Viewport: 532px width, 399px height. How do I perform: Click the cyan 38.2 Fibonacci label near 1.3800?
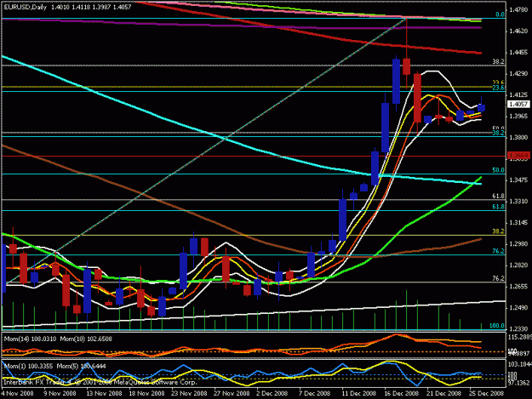pos(499,133)
